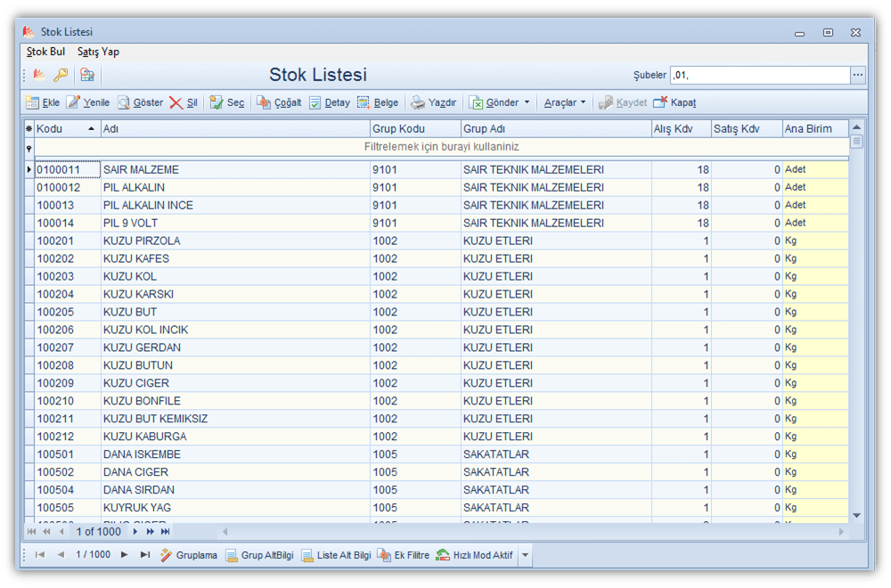Click the Çoğalt (duplicate) icon

pos(264,102)
